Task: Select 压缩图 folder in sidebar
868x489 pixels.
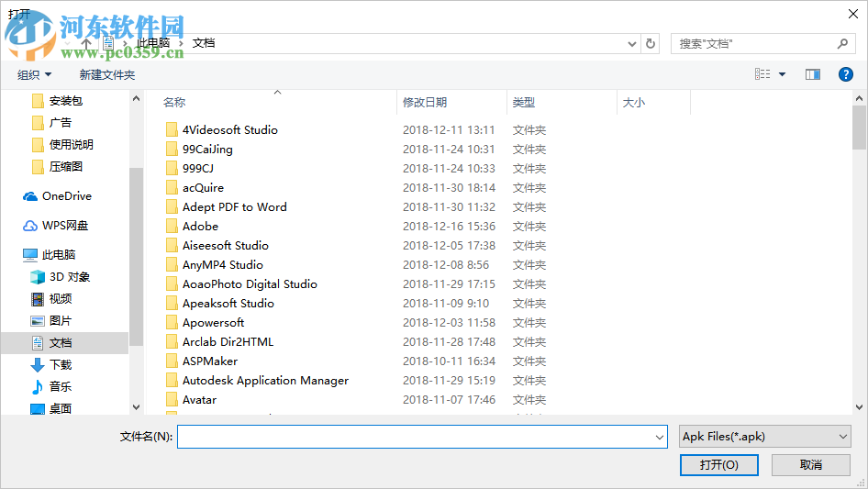Action: click(x=66, y=167)
